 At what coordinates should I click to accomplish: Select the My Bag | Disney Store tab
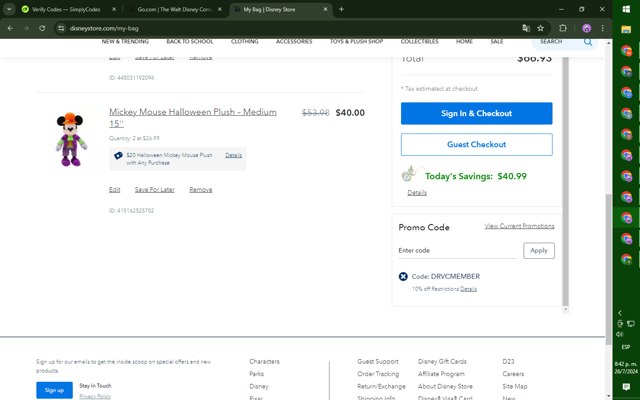pyautogui.click(x=269, y=9)
